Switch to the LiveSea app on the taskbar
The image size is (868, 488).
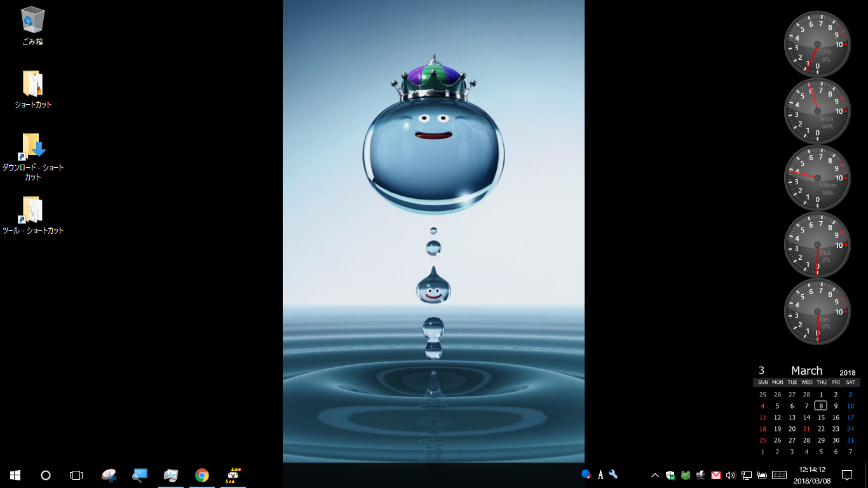click(233, 475)
